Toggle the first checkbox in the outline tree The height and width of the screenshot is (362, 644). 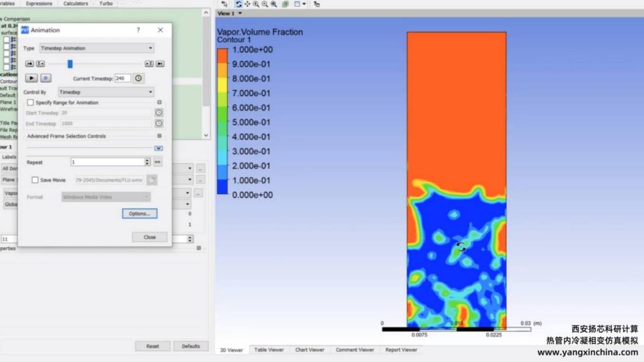click(6, 40)
